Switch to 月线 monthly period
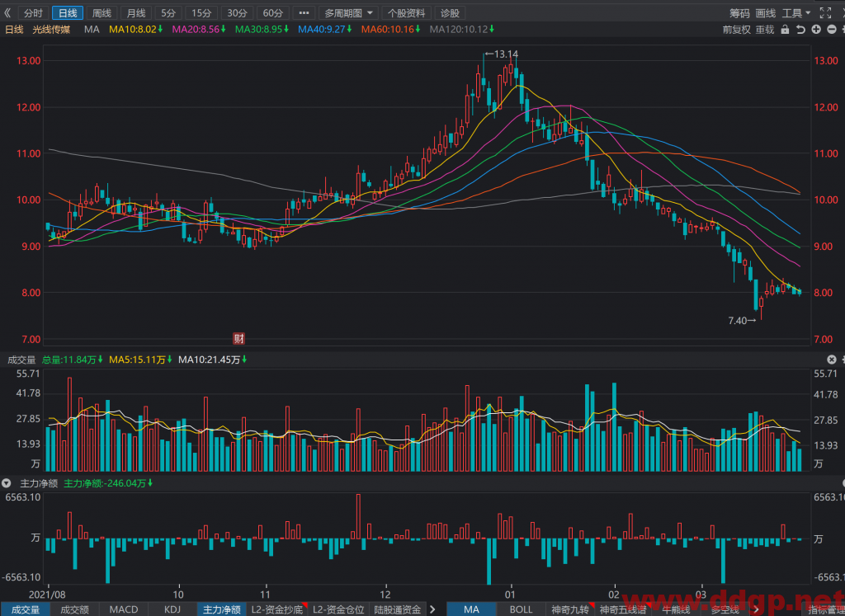 (x=136, y=13)
